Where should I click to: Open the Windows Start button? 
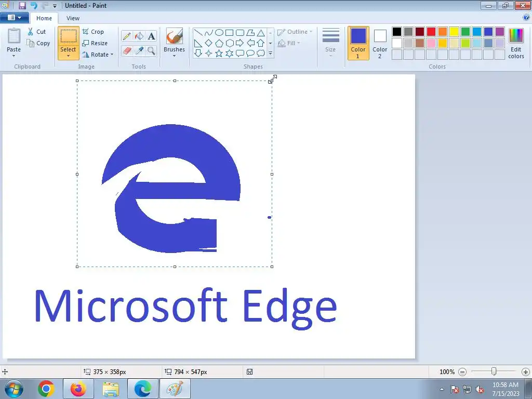pos(14,389)
